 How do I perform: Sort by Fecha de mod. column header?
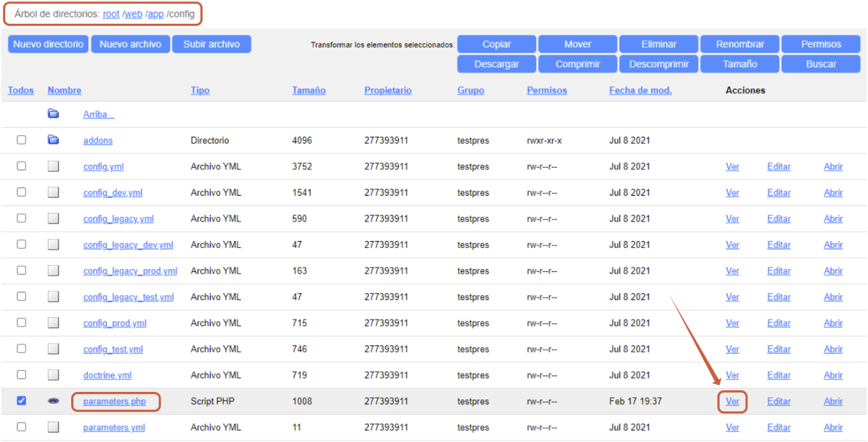pos(640,90)
